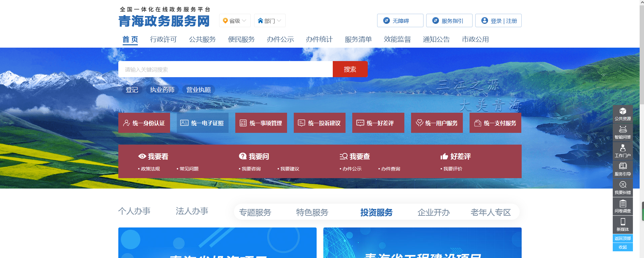Click 登录 in the header
Image resolution: width=644 pixels, height=258 pixels.
[x=496, y=21]
